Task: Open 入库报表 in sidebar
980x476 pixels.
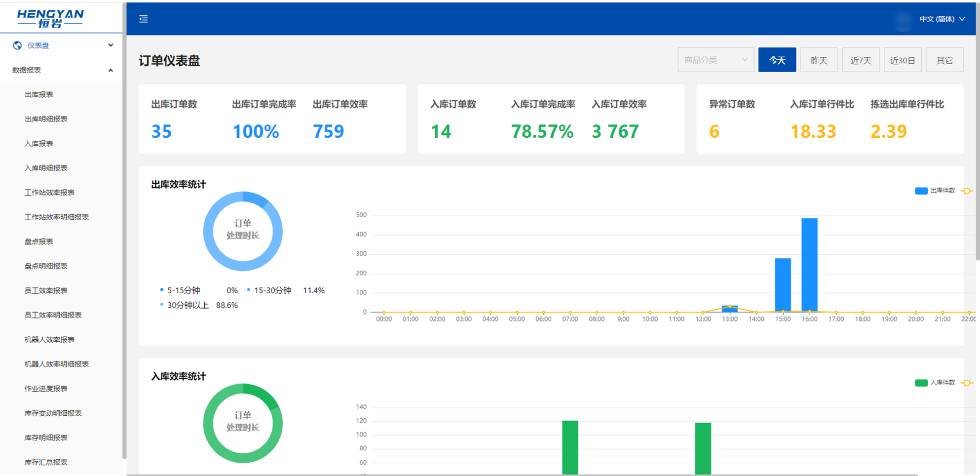Action: (x=39, y=144)
